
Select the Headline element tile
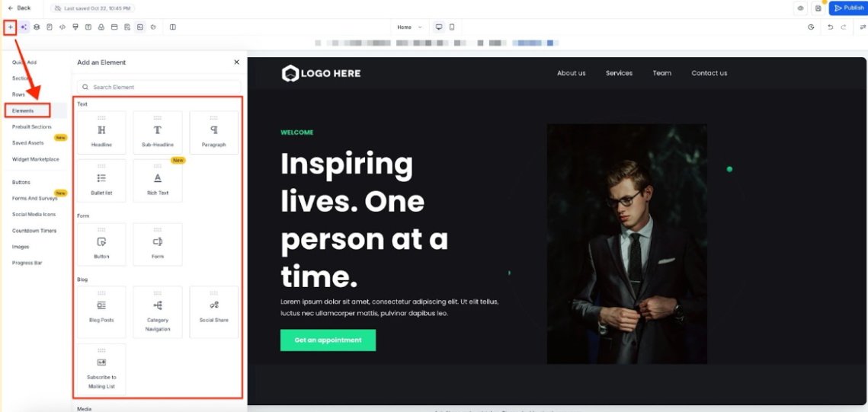click(101, 133)
